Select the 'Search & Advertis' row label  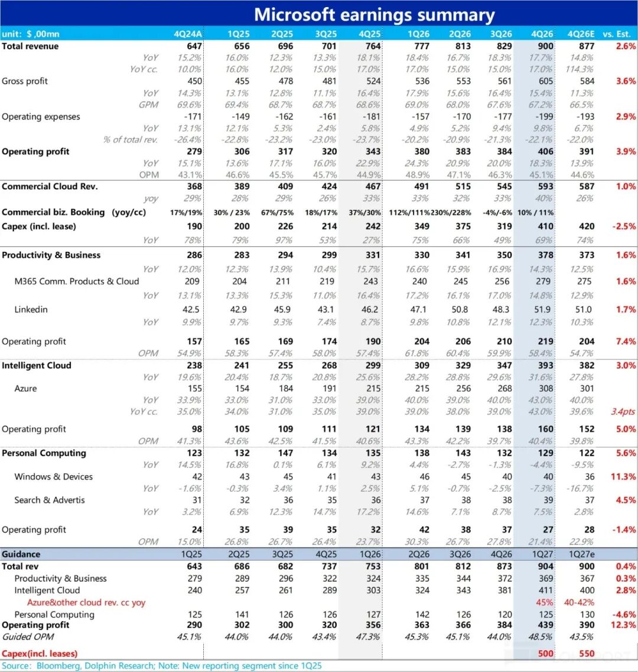tap(50, 500)
